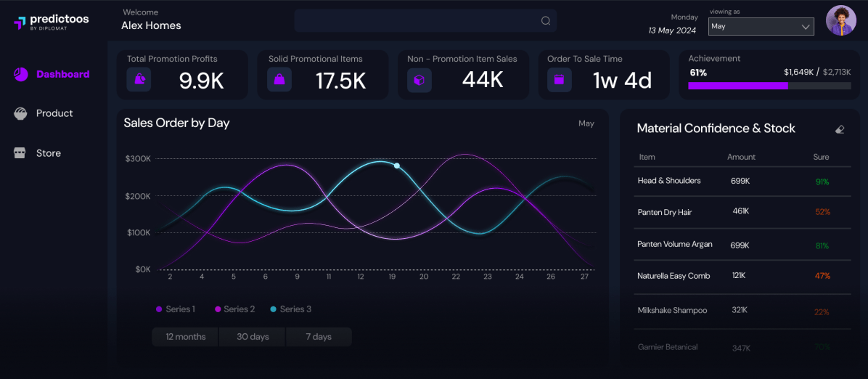Open the Head & Shoulders item row
The image size is (868, 379).
[x=669, y=181]
